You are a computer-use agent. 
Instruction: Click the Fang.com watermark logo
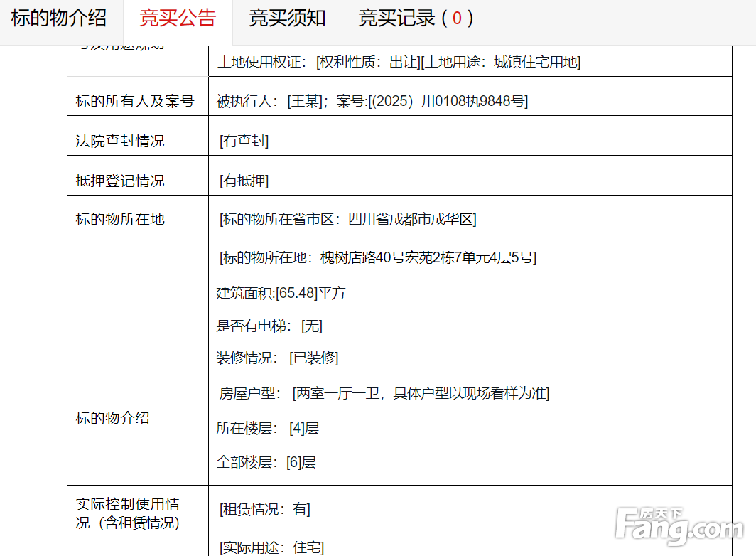680,526
